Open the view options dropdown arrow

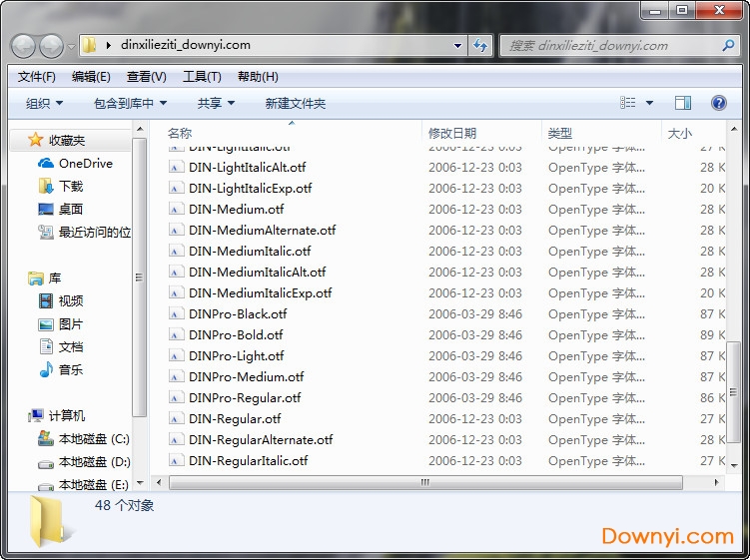pyautogui.click(x=649, y=103)
